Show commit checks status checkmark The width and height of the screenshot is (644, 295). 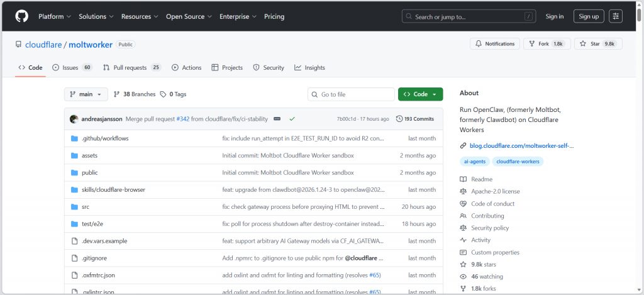coord(292,119)
